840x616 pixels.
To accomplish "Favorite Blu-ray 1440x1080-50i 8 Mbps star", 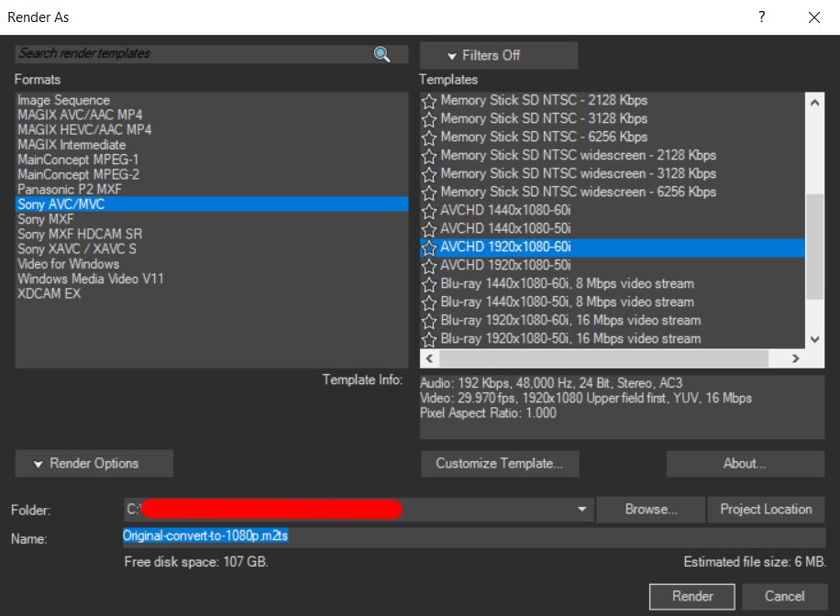I will click(428, 302).
